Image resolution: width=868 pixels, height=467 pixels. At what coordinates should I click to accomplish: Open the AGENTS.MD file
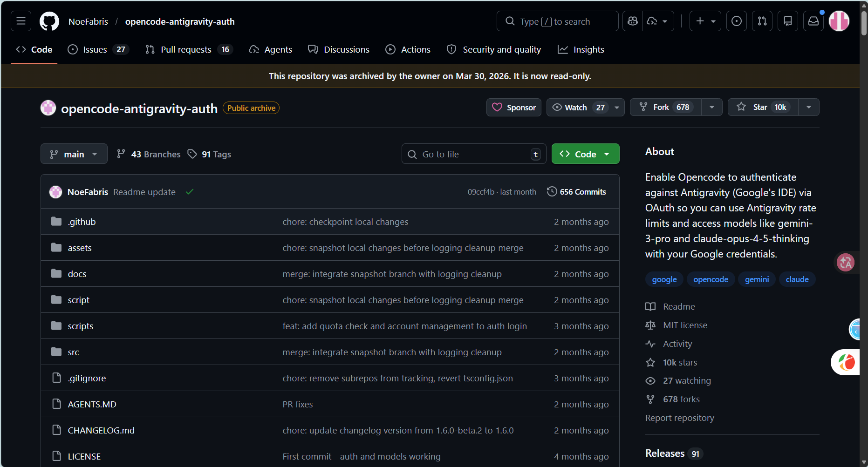pyautogui.click(x=92, y=404)
